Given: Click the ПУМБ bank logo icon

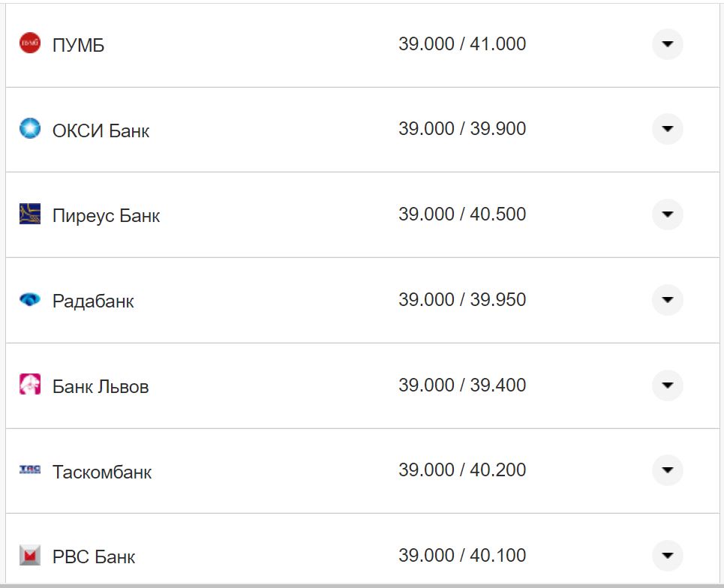Looking at the screenshot, I should (x=30, y=44).
